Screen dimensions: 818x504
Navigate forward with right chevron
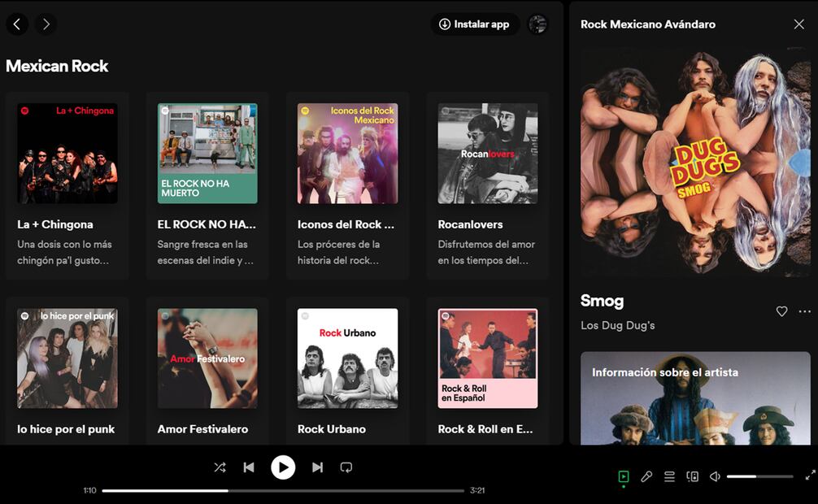point(46,24)
